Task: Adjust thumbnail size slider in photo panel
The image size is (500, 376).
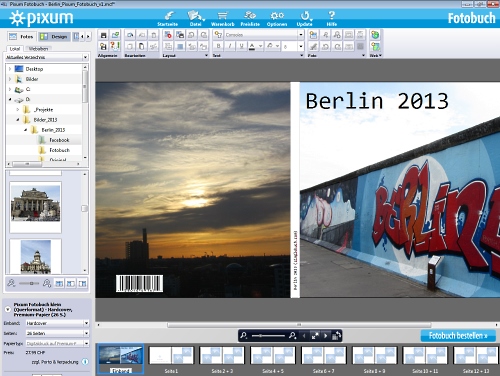Action: [29, 283]
